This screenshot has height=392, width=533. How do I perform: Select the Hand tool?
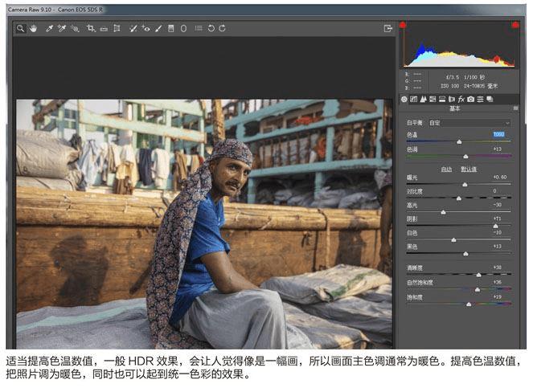[34, 28]
